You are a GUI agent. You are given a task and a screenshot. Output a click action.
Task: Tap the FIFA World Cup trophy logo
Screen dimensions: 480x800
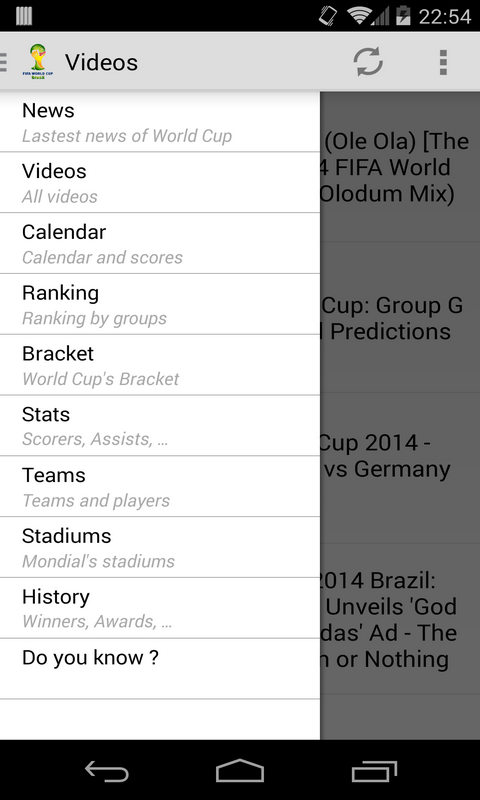38,62
